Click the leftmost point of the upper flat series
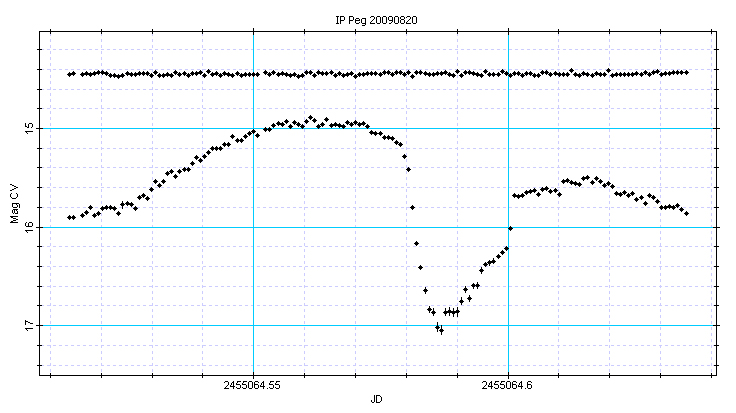Screen dimensions: 736x413 tap(68, 74)
